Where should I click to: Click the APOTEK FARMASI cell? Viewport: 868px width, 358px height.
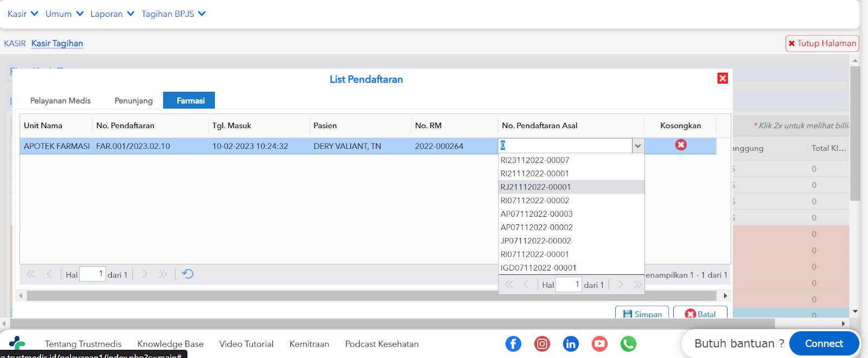(x=56, y=146)
